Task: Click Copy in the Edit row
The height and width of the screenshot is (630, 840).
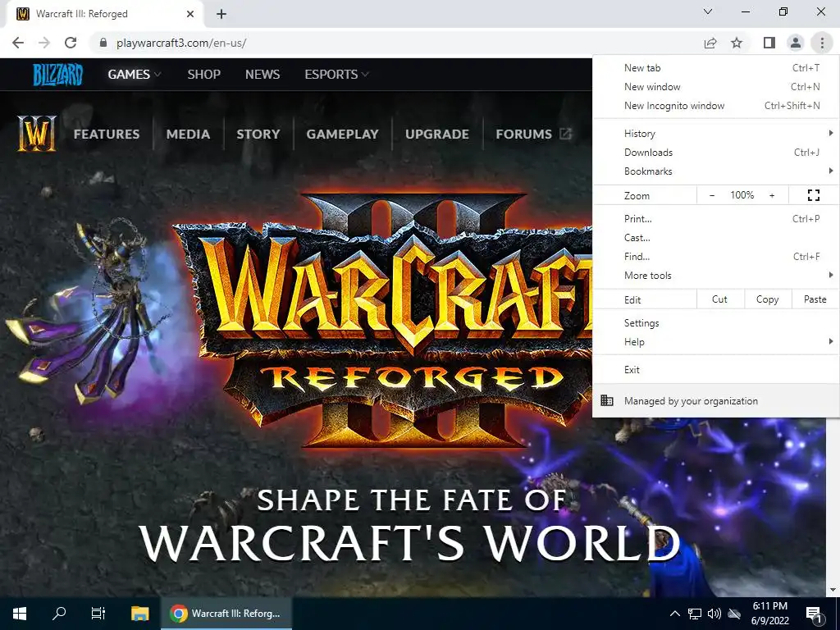Action: (768, 299)
